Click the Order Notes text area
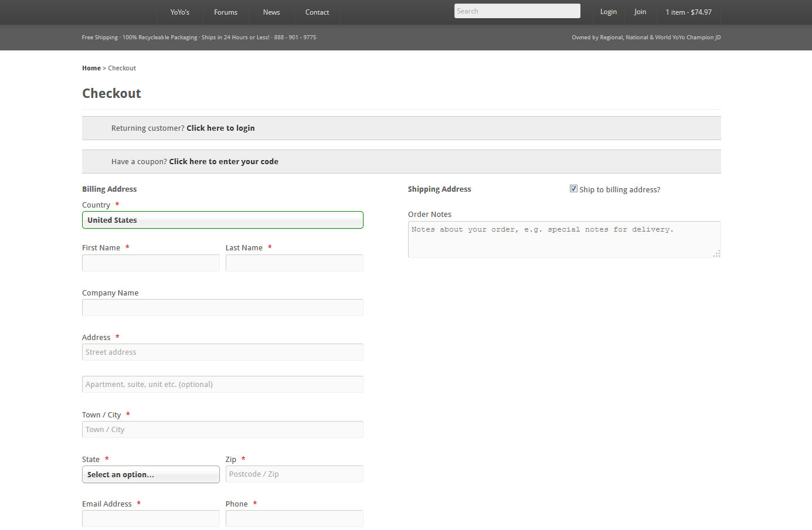 [x=563, y=239]
